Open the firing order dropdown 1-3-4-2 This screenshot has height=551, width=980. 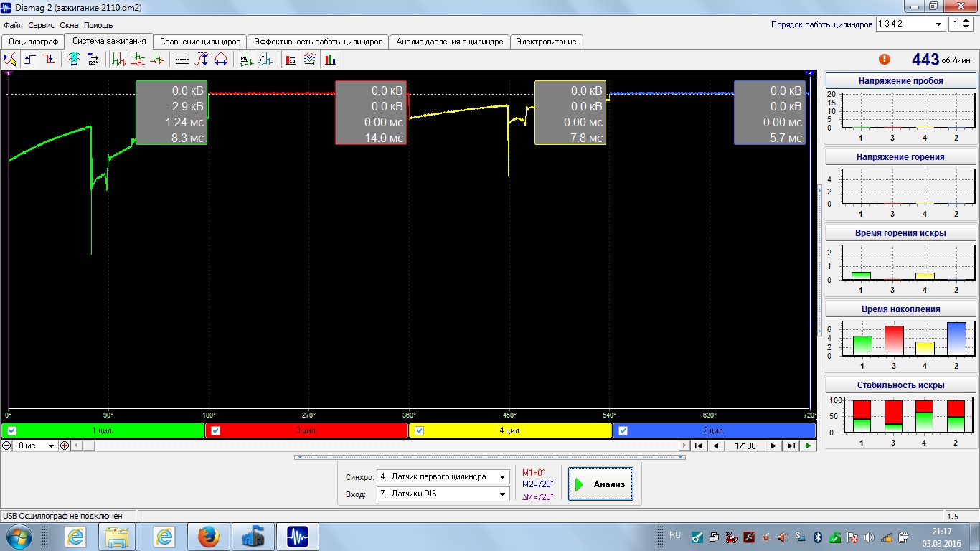click(910, 24)
